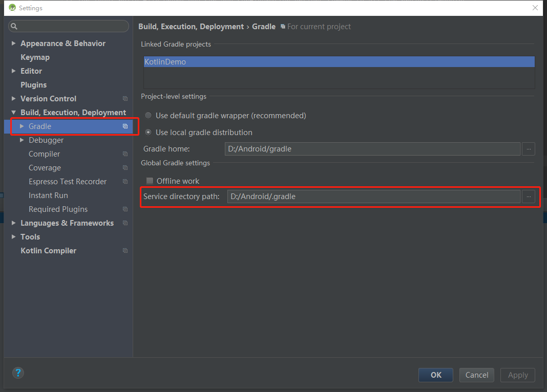The height and width of the screenshot is (392, 547).
Task: Click the Gradle home path field
Action: (x=372, y=149)
